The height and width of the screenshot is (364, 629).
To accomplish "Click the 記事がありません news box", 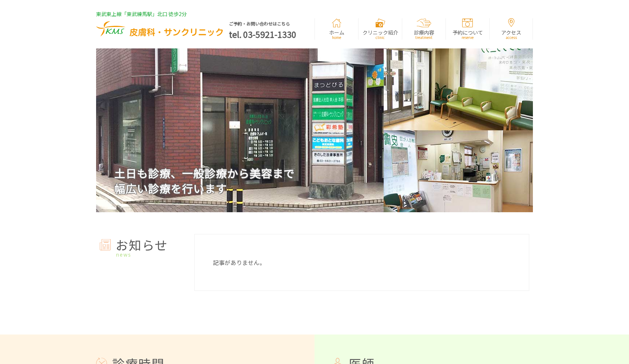I will pyautogui.click(x=361, y=262).
